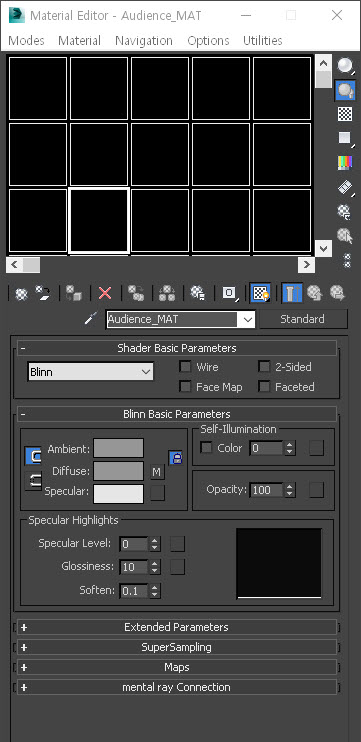Open the Material menu
Viewport: 361px width, 742px height.
pos(79,41)
